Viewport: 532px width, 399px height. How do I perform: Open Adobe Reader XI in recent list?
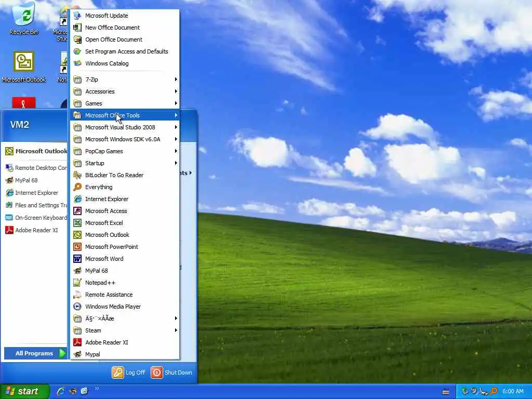tap(36, 230)
